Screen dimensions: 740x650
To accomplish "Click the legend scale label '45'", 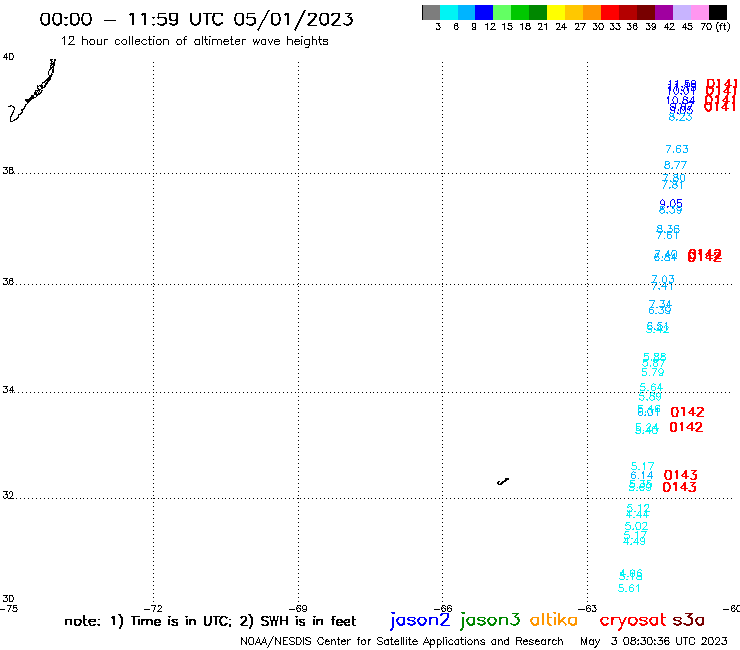I will (687, 26).
